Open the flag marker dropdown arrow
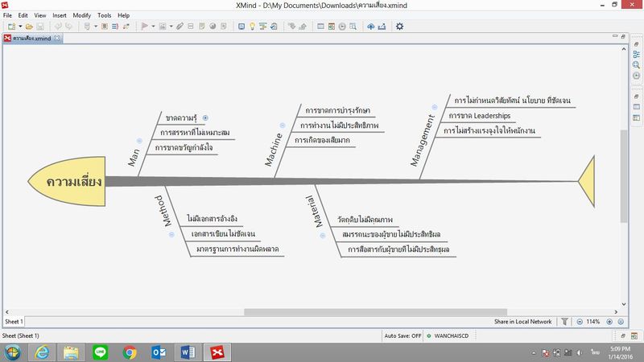The height and width of the screenshot is (362, 644). coord(153,27)
